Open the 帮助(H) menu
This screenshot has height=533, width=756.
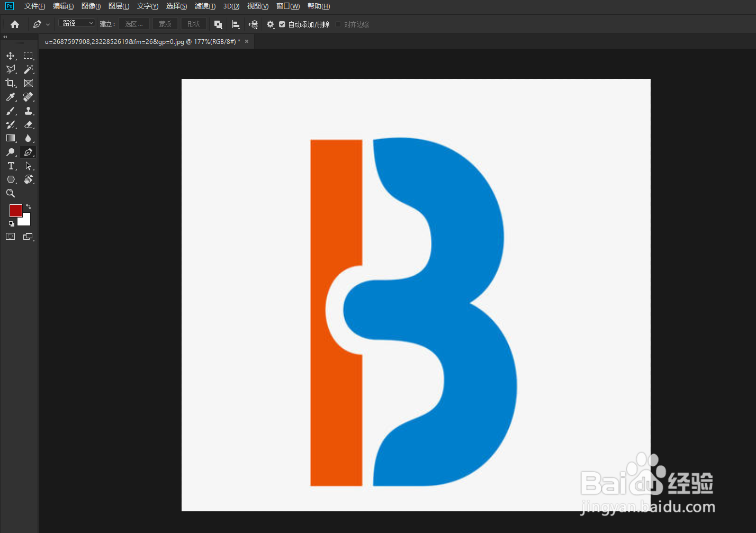click(x=319, y=6)
